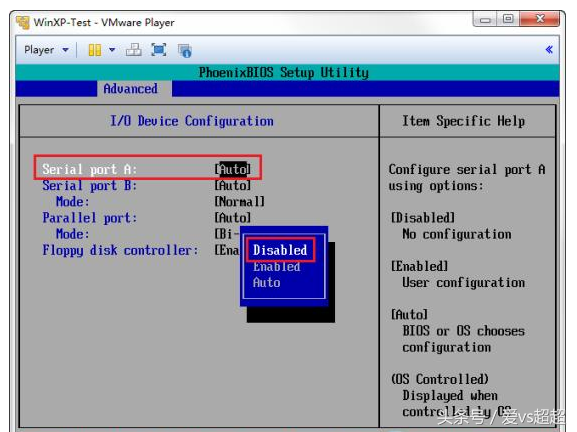
Task: Open the Player menu
Action: [x=39, y=50]
